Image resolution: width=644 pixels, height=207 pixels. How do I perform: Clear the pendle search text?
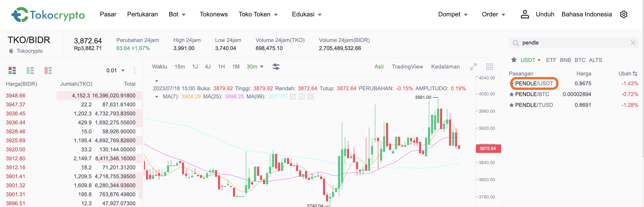click(633, 43)
